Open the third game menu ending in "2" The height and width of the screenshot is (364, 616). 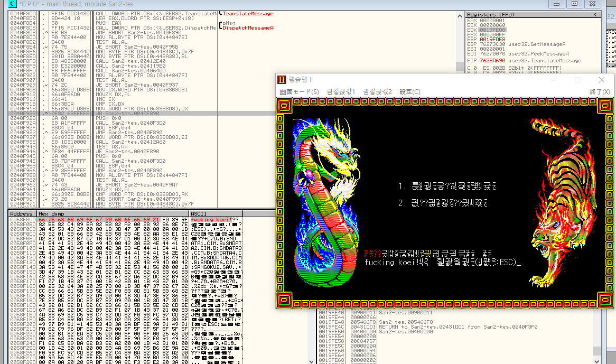point(378,91)
